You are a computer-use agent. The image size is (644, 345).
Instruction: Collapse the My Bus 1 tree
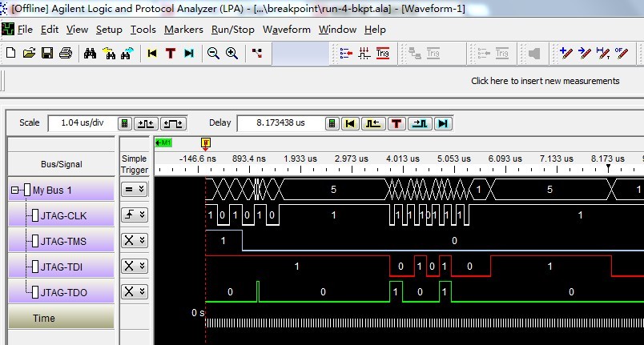tap(14, 190)
